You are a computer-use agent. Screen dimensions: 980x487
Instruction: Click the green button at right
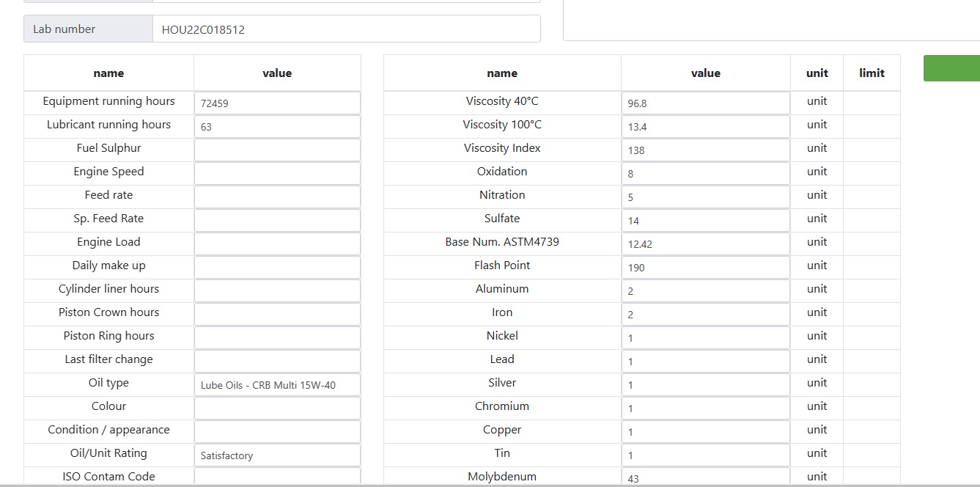point(951,68)
